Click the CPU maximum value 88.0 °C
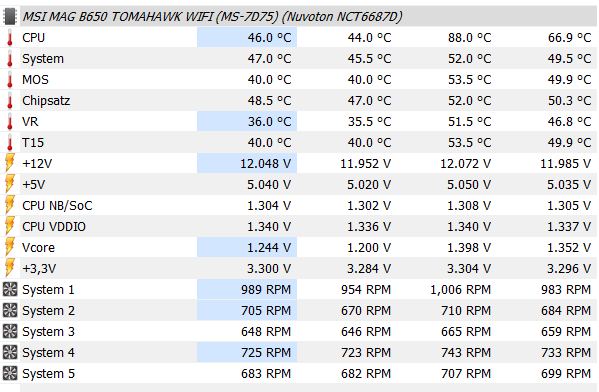599x392 pixels. [x=469, y=38]
